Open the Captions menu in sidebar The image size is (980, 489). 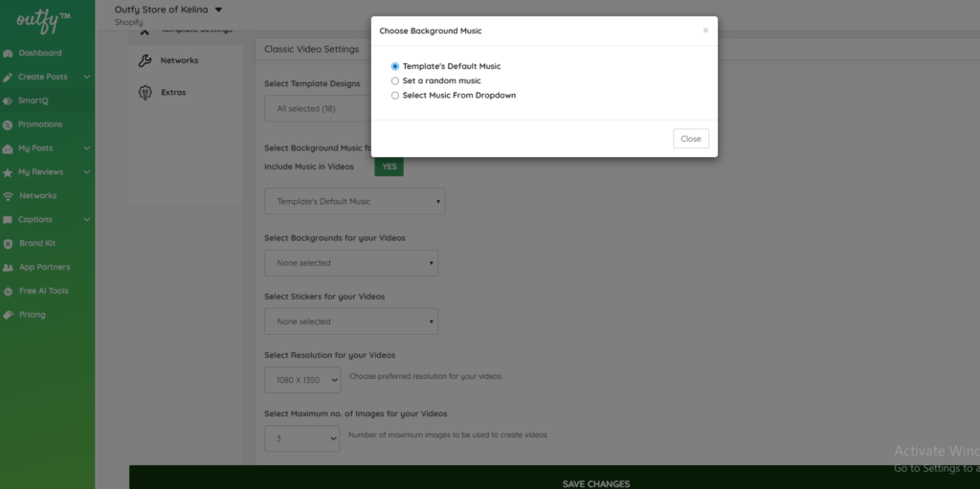click(35, 220)
